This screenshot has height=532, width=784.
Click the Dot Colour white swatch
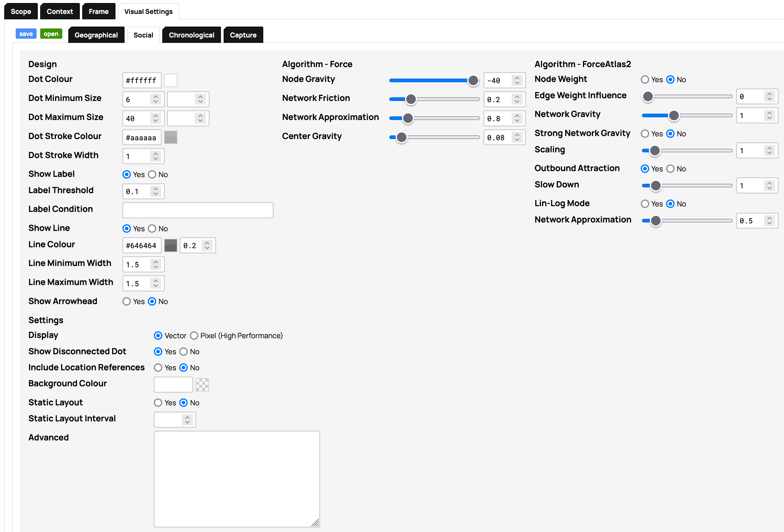[171, 80]
